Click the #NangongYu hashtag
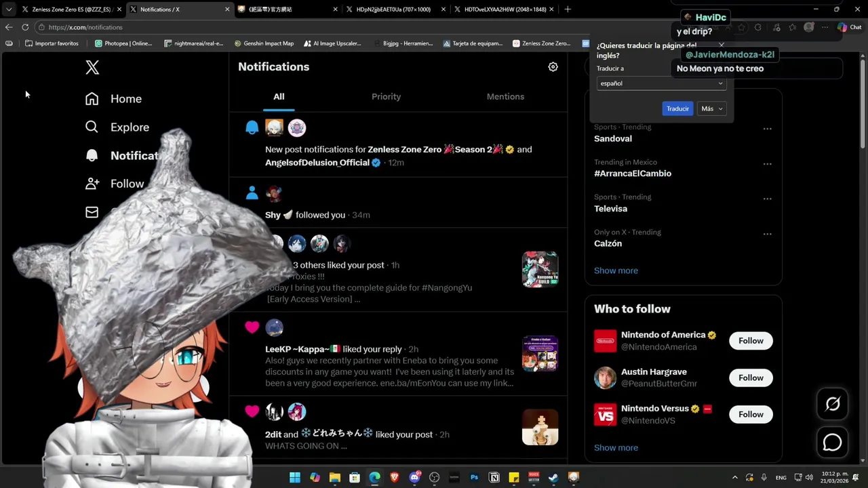Screen dimensions: 868x488 [x=446, y=287]
